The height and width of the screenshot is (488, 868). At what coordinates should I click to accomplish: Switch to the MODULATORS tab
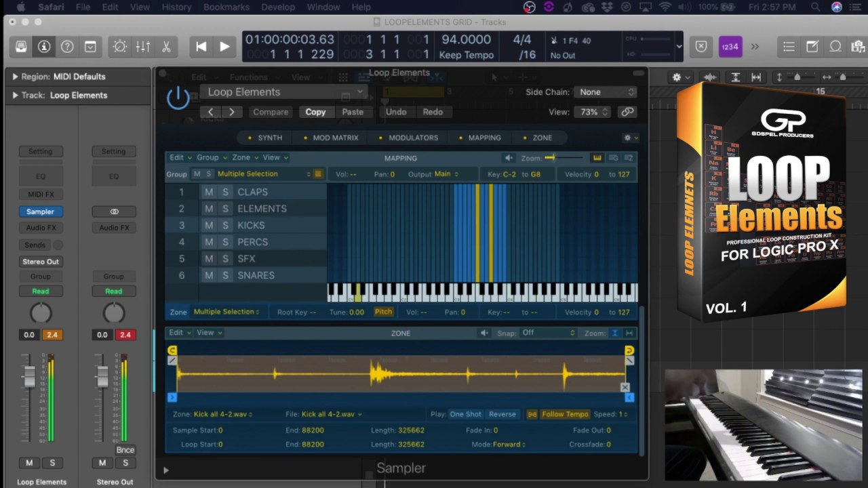click(408, 138)
